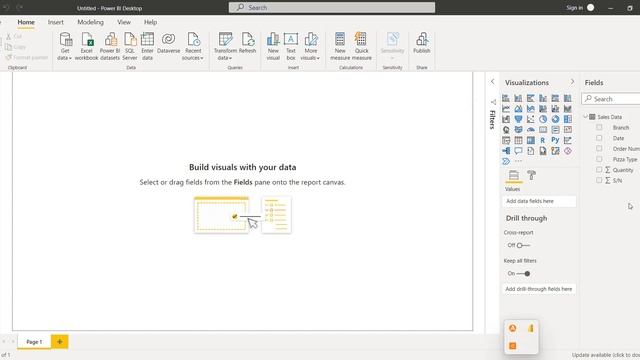Select Donut chart visual
This screenshot has width=640, height=360.
pos(555,119)
